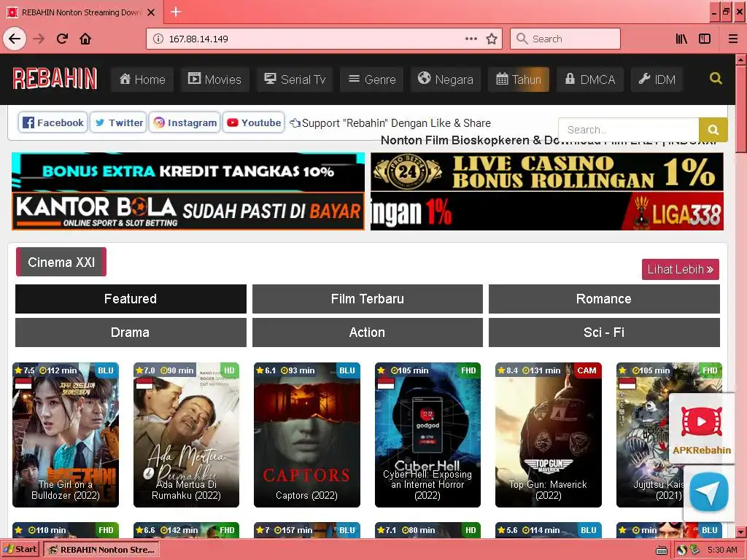Screen dimensions: 747x560
Task: Click the Youtube button
Action: 253,122
